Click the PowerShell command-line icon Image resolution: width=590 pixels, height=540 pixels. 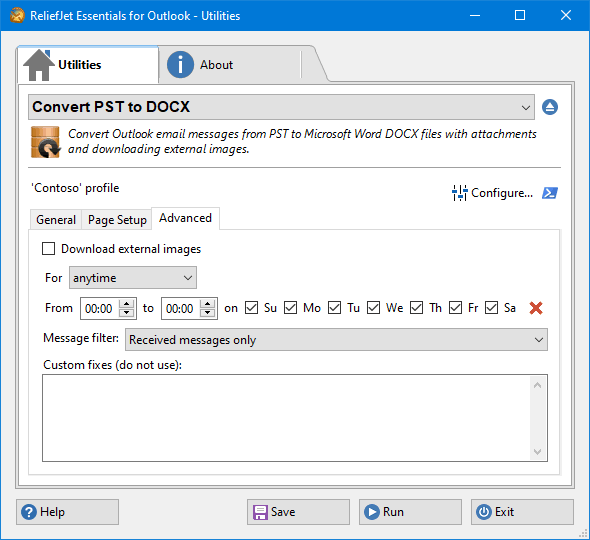tap(550, 193)
